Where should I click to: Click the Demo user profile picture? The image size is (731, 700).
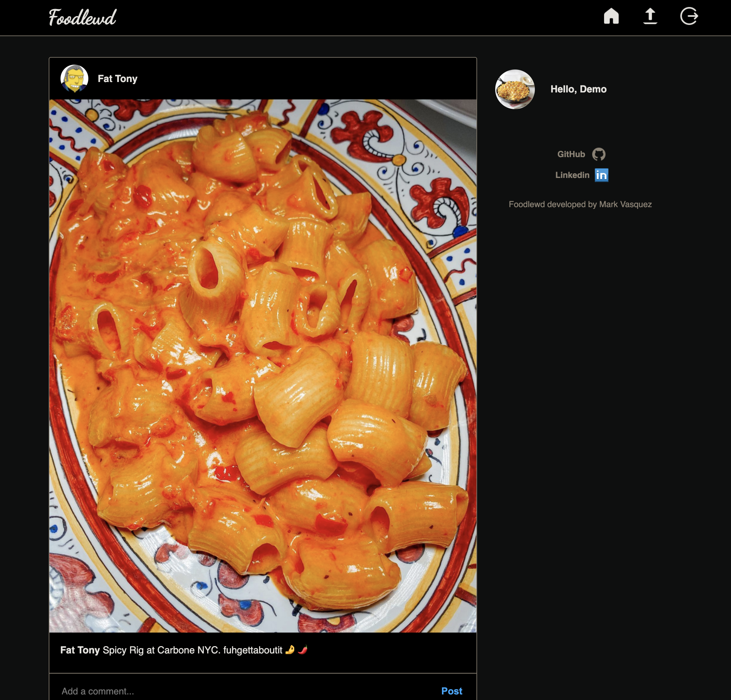[x=514, y=89]
